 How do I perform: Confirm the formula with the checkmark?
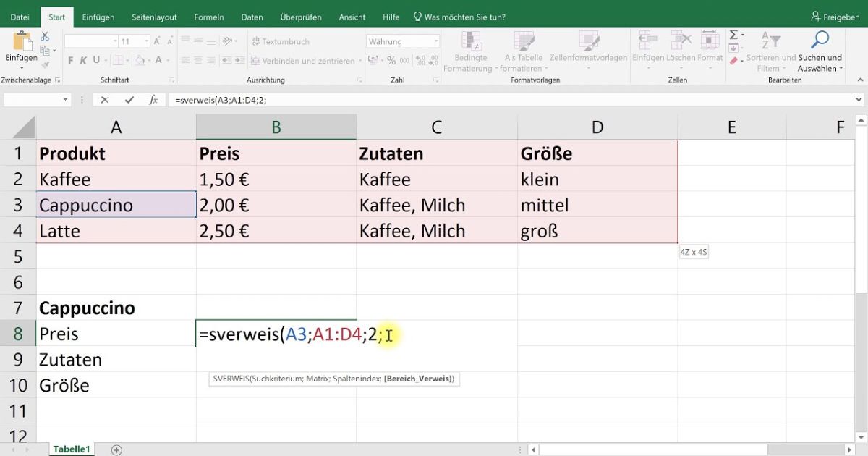click(130, 99)
